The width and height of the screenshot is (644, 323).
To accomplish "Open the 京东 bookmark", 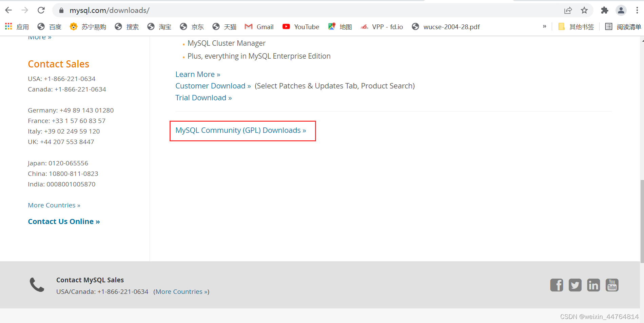I will click(x=192, y=27).
